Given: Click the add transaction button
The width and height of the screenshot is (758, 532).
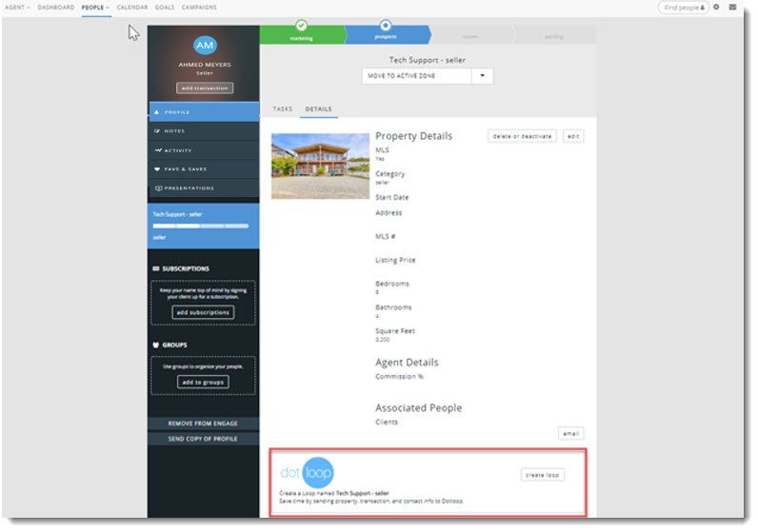Looking at the screenshot, I should pyautogui.click(x=207, y=89).
